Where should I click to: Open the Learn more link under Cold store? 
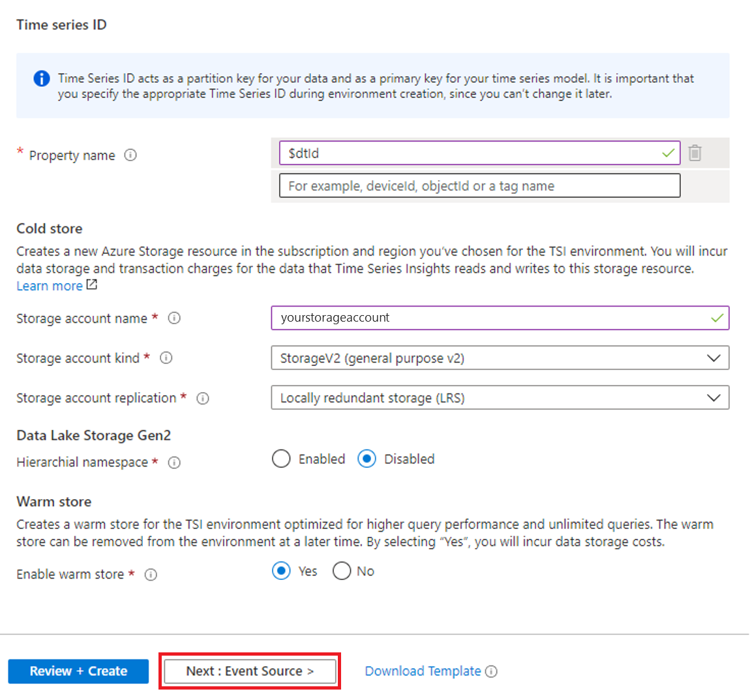50,286
